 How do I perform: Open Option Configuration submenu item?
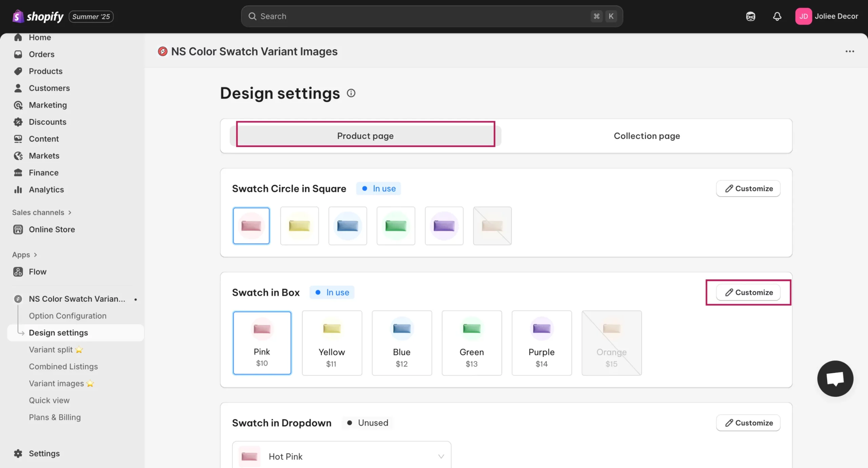(x=67, y=316)
